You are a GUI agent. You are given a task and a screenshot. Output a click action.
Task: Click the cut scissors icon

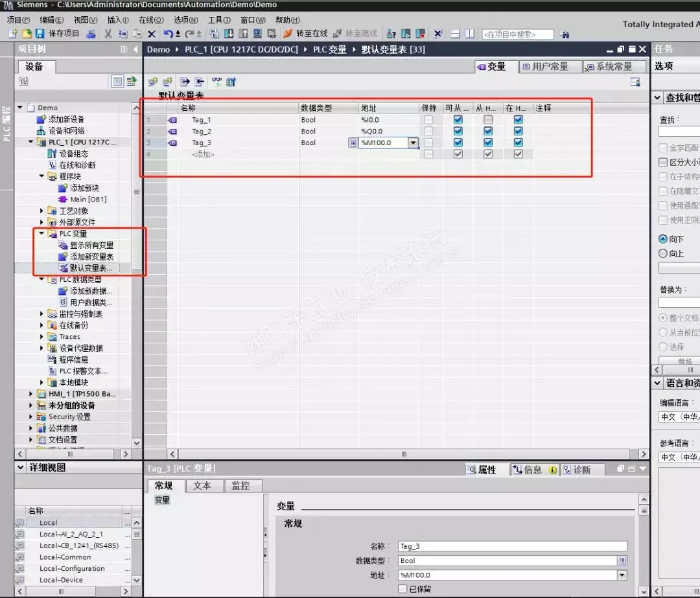(x=108, y=34)
